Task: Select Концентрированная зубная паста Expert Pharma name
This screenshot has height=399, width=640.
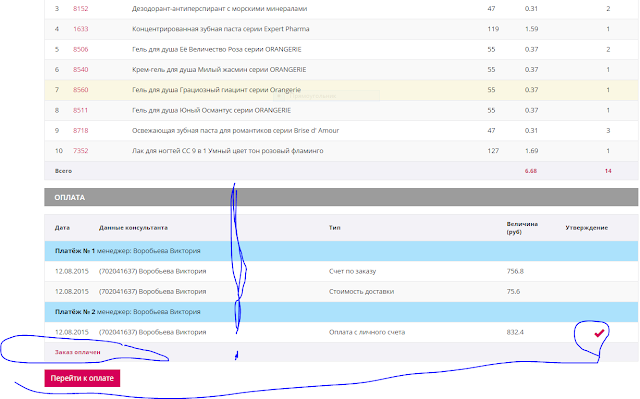Action: 221,29
